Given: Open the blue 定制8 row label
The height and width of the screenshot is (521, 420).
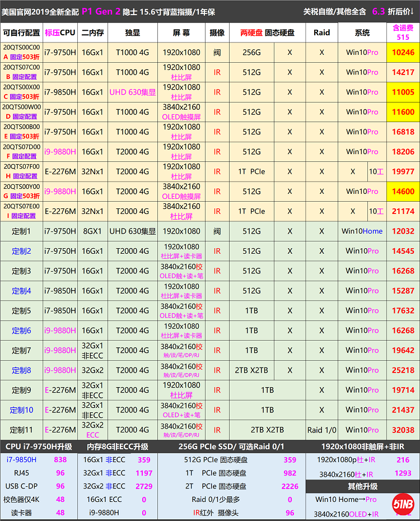Looking at the screenshot, I should (21, 370).
